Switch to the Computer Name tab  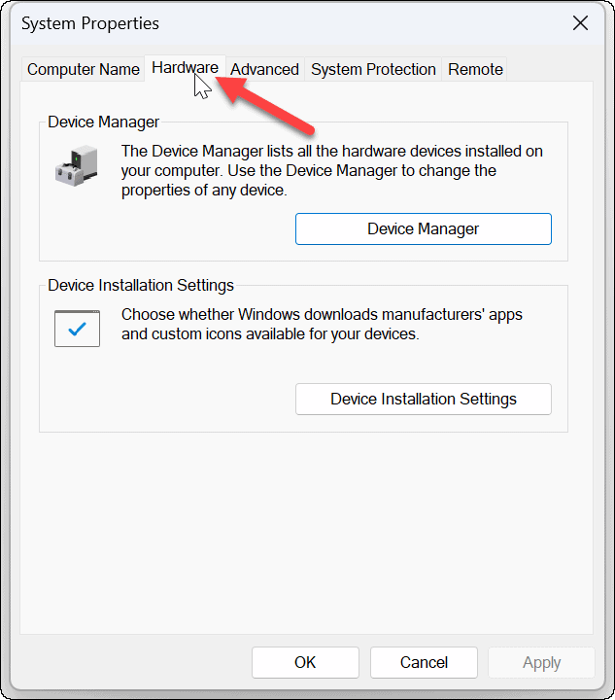[x=84, y=69]
